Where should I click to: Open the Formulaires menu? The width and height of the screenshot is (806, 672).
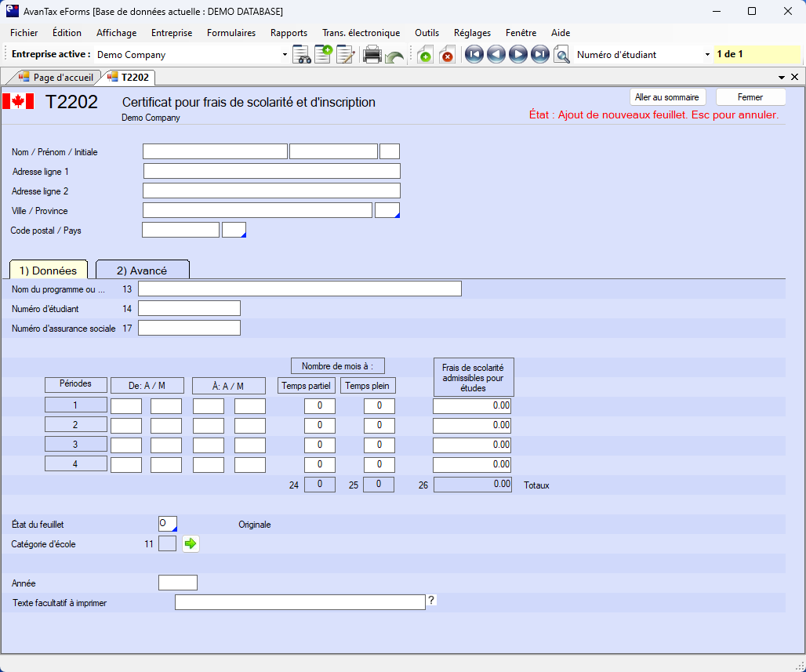[x=231, y=33]
